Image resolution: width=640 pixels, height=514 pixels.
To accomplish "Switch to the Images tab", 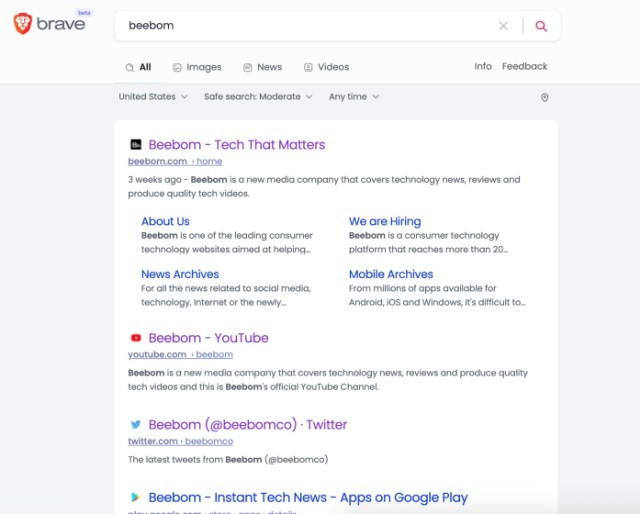I will [x=197, y=67].
